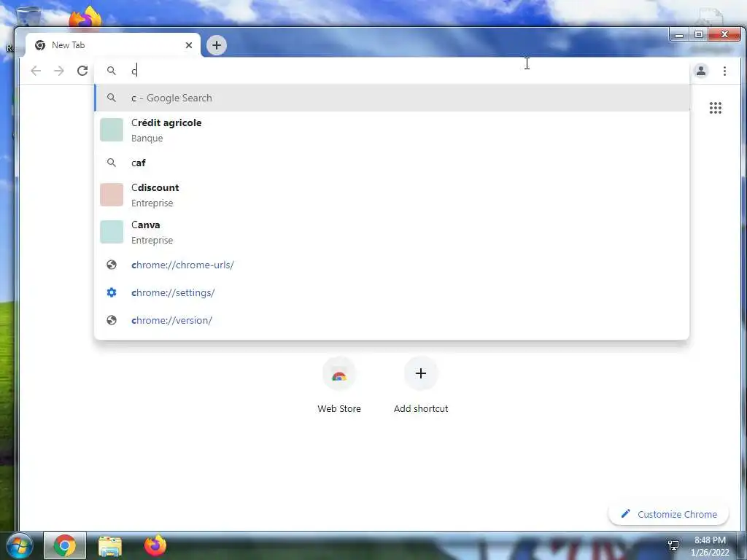Open the Web Store shortcut
747x560 pixels.
[x=339, y=385]
